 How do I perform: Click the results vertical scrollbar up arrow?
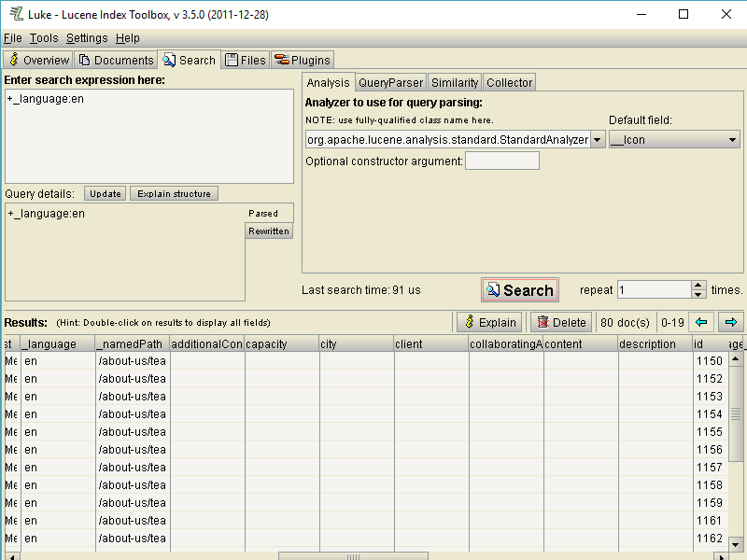(736, 359)
